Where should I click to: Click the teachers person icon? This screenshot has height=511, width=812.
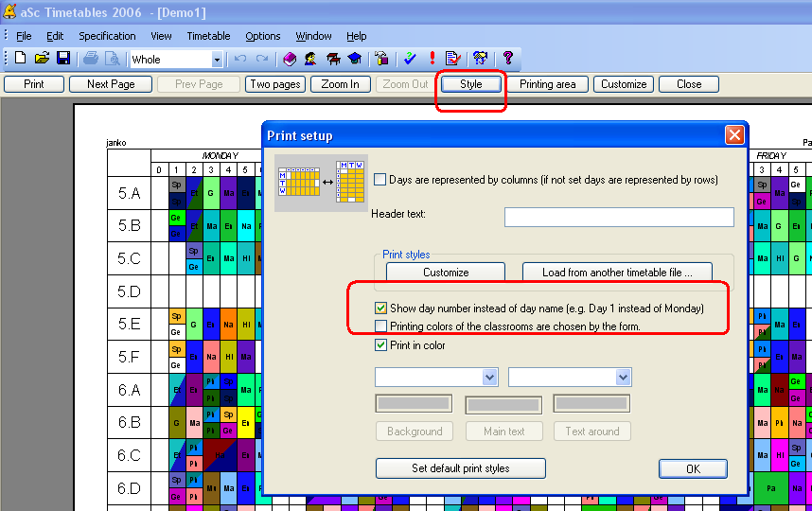point(310,59)
